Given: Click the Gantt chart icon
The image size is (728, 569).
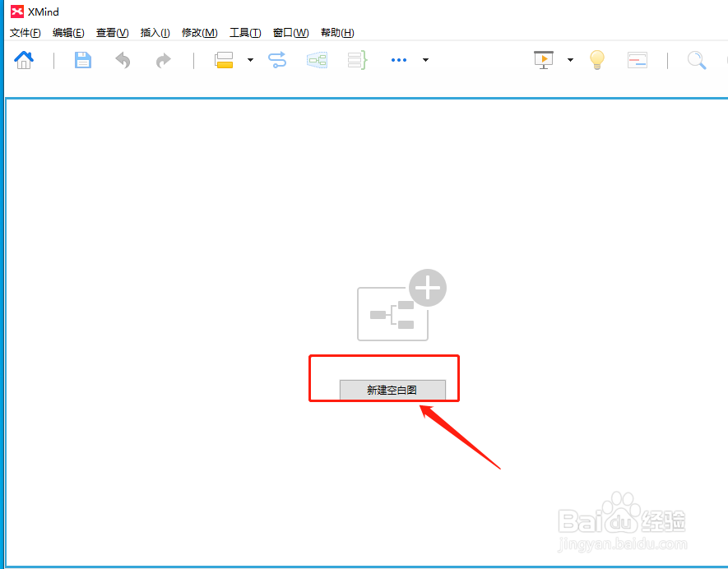Looking at the screenshot, I should pyautogui.click(x=637, y=60).
